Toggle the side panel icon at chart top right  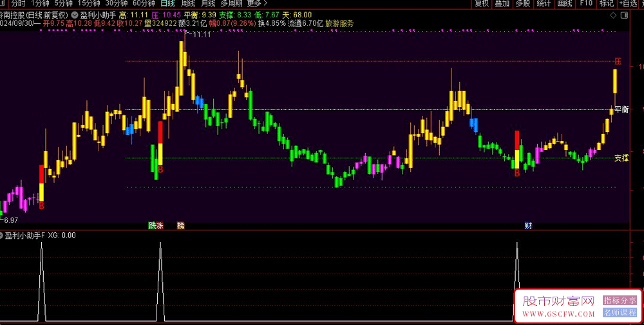624,15
